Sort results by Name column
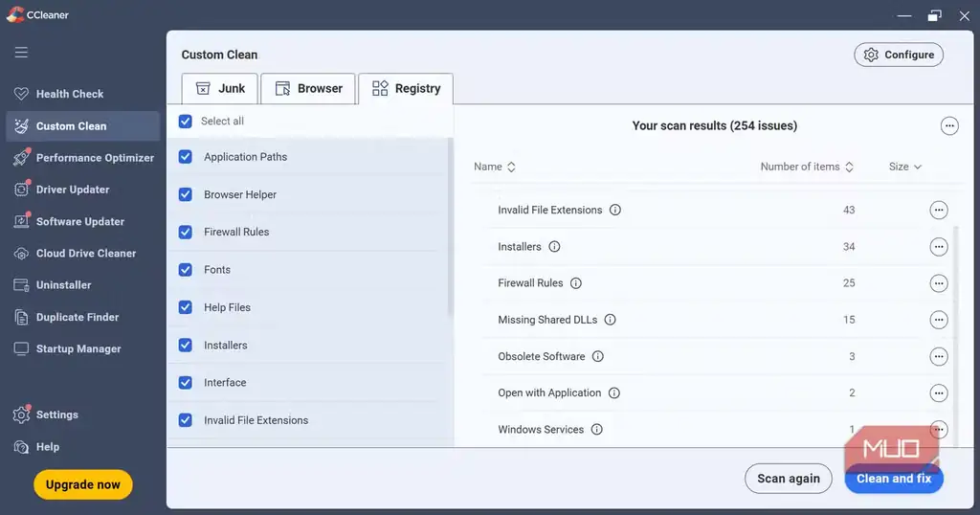Viewport: 980px width, 515px height. (495, 167)
